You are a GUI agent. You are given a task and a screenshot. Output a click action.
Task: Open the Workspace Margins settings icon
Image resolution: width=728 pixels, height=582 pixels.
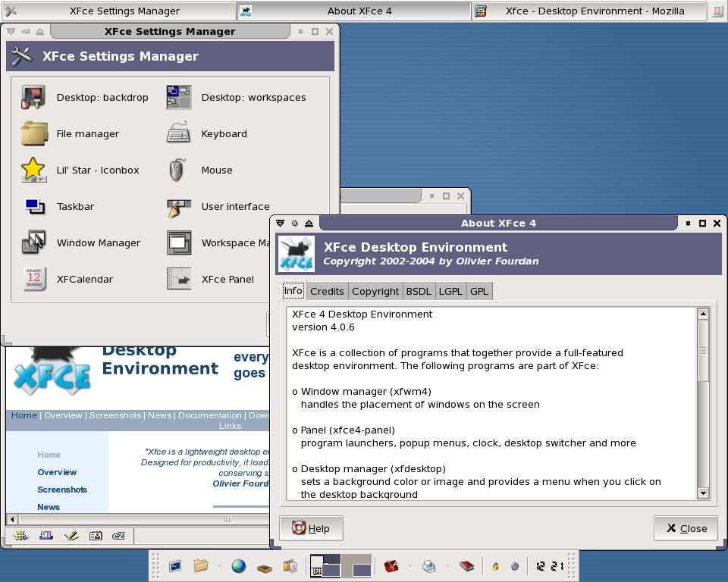coord(179,242)
